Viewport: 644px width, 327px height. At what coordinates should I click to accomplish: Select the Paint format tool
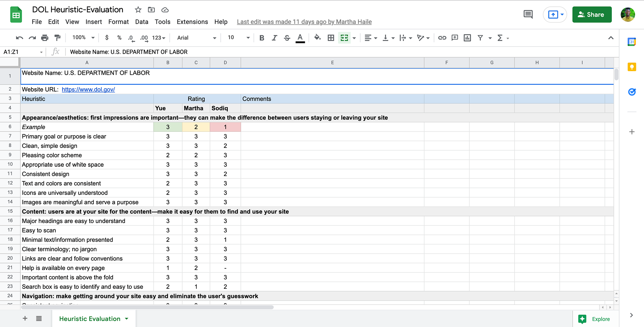57,38
